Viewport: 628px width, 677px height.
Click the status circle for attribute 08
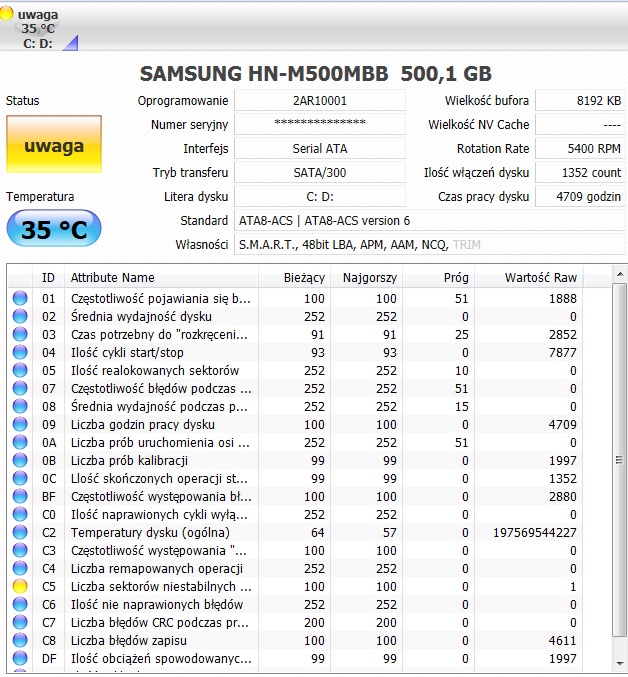tap(20, 406)
